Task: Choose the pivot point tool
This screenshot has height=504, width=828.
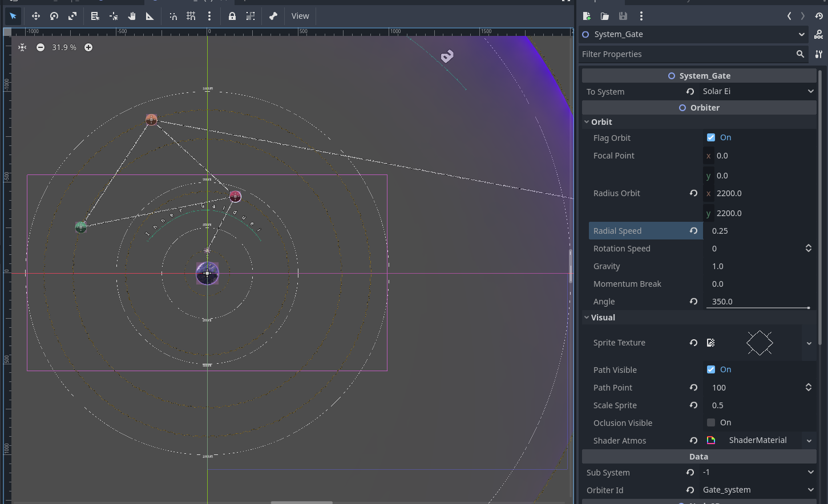Action: point(114,16)
